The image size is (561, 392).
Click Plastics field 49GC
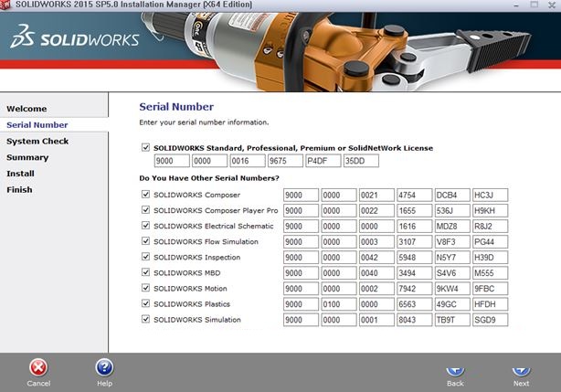pos(452,304)
